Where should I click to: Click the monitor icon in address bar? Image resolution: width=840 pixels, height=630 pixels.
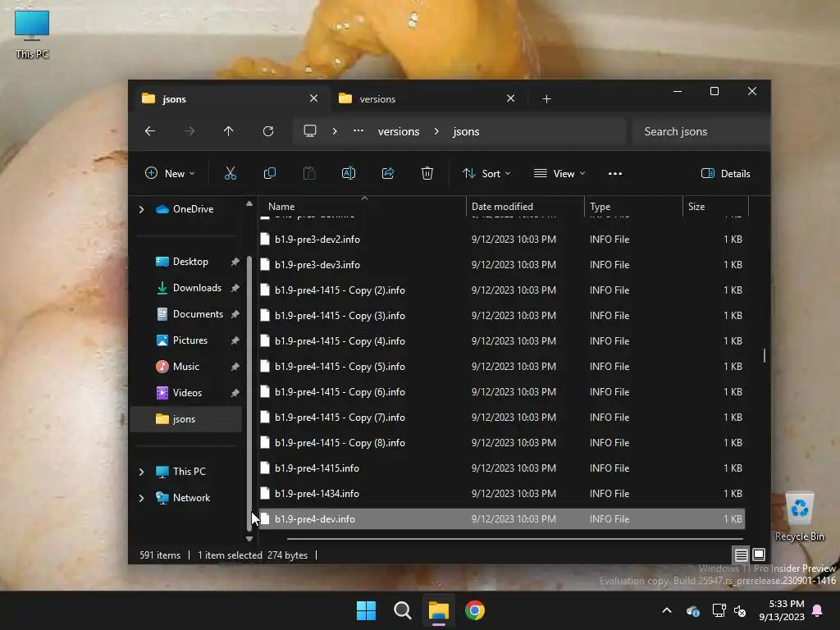point(310,131)
